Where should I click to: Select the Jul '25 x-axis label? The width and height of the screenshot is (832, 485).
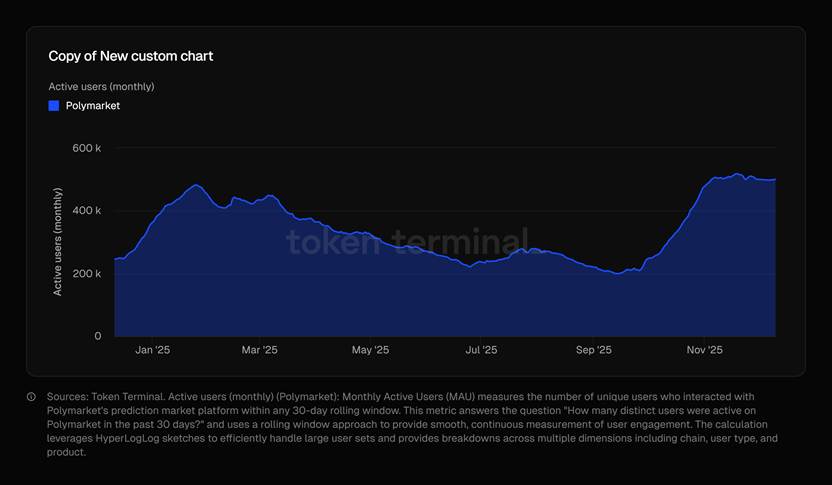481,350
